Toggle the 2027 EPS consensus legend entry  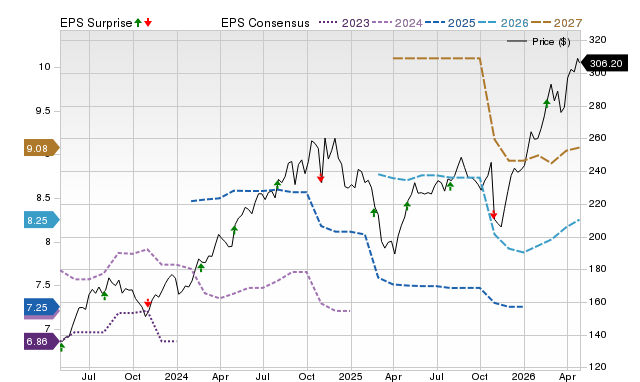(x=556, y=23)
